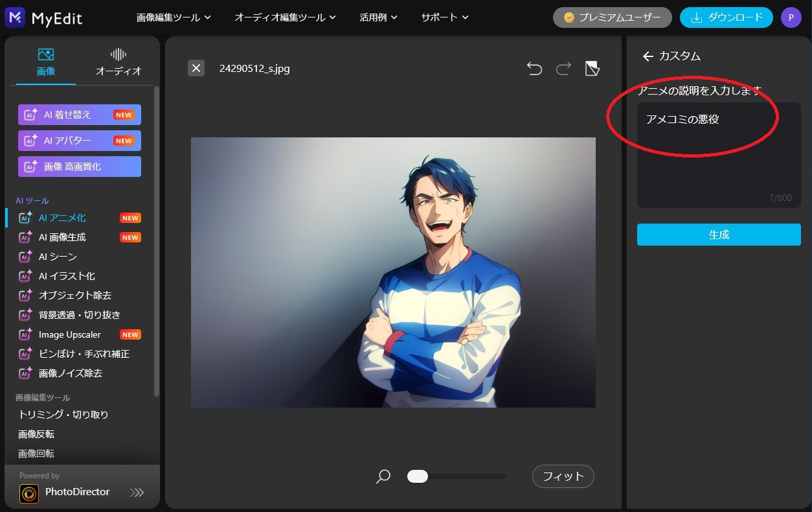Viewport: 812px width, 512px height.
Task: Click the undo arrow icon
Action: (x=534, y=69)
